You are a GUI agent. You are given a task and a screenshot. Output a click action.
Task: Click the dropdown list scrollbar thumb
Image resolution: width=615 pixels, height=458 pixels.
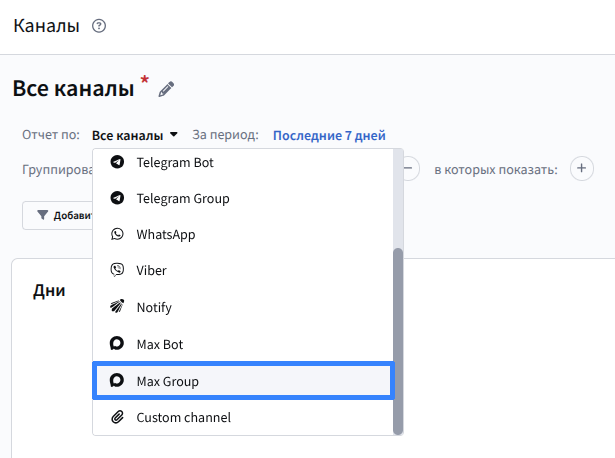pos(398,340)
